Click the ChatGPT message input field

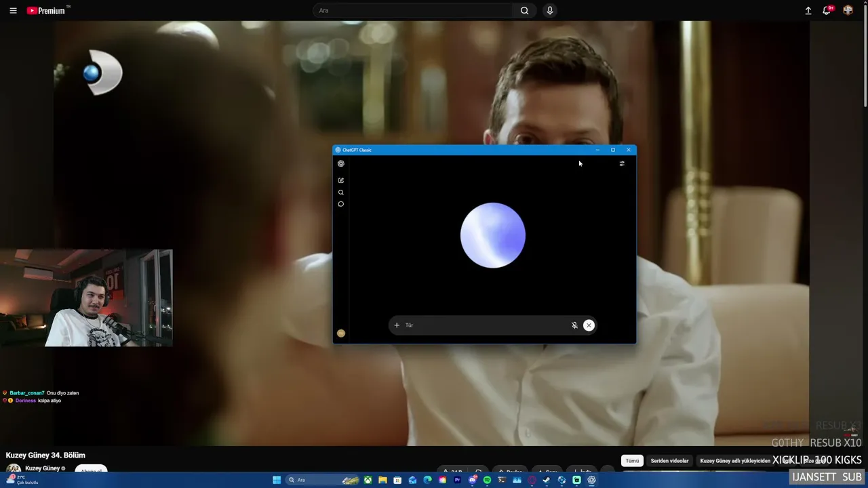(486, 325)
